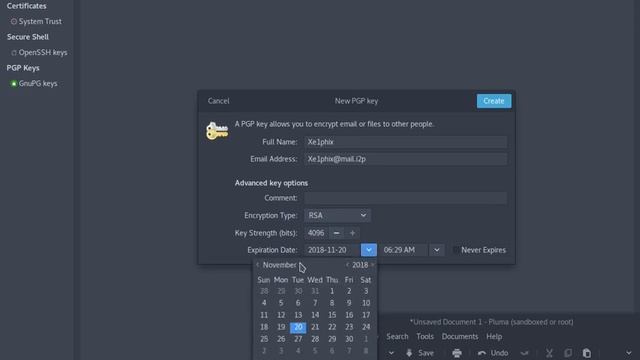The image size is (640, 360).
Task: Select November 25 in the calendar
Action: click(264, 339)
